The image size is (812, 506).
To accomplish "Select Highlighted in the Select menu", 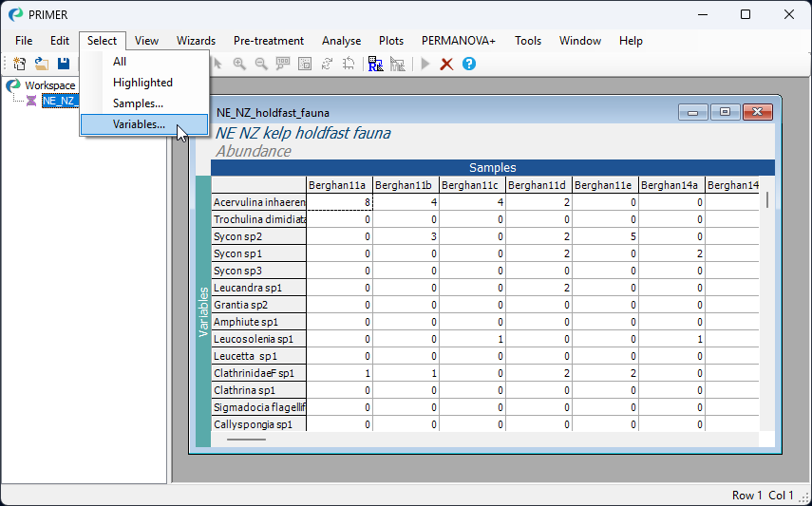I will 142,83.
